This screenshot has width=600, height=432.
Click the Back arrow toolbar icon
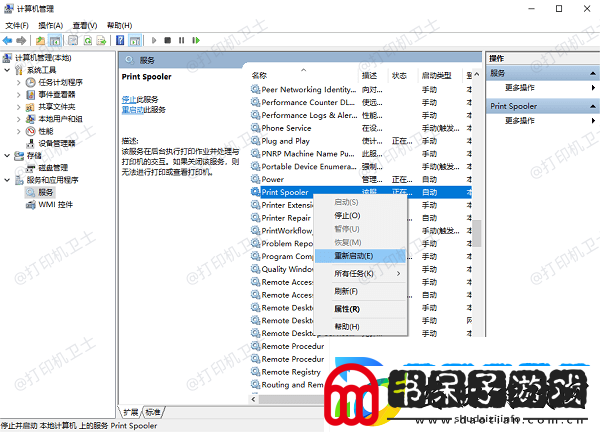(7, 40)
